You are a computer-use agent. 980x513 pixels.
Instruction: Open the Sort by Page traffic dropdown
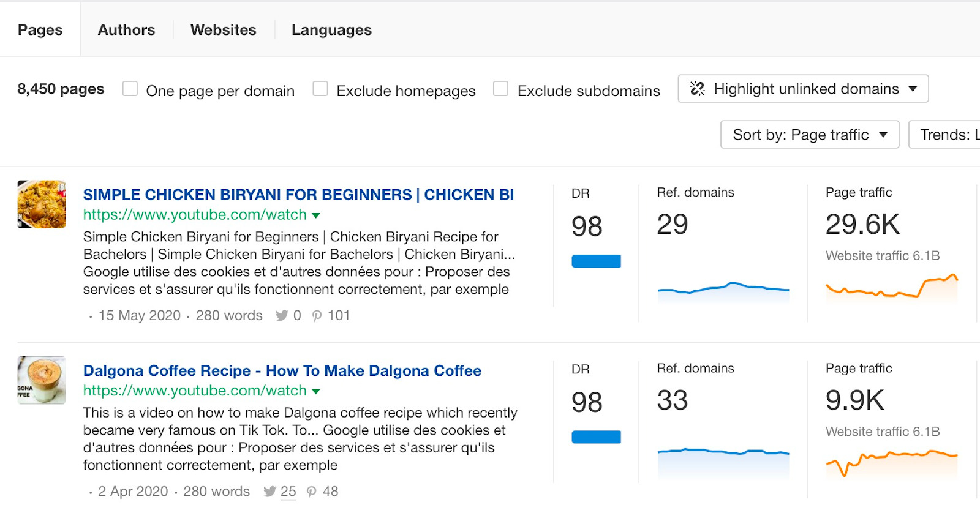click(x=809, y=135)
